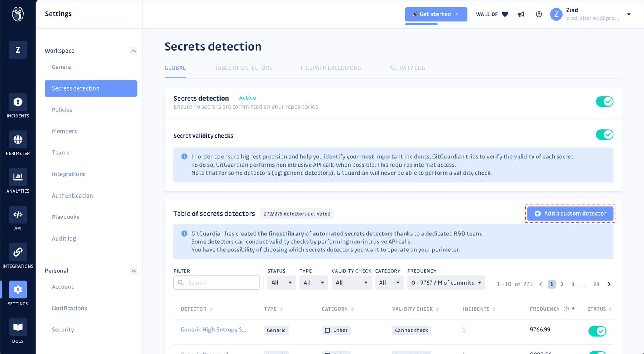Open the Audit log page
Image resolution: width=644 pixels, height=354 pixels.
click(64, 239)
